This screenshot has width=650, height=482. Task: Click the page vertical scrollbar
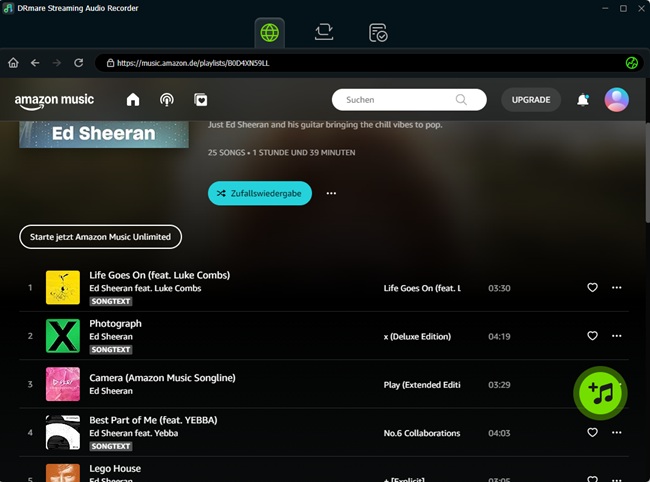647,172
